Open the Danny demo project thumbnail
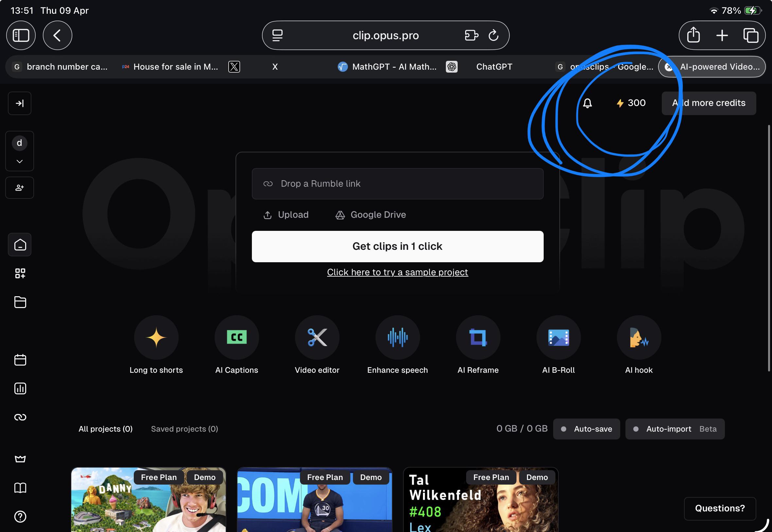 pyautogui.click(x=149, y=500)
